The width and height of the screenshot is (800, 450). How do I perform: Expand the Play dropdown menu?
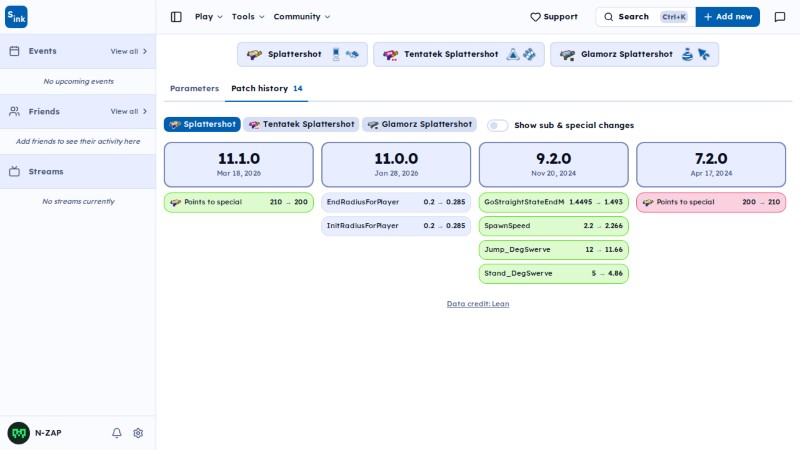(x=209, y=17)
